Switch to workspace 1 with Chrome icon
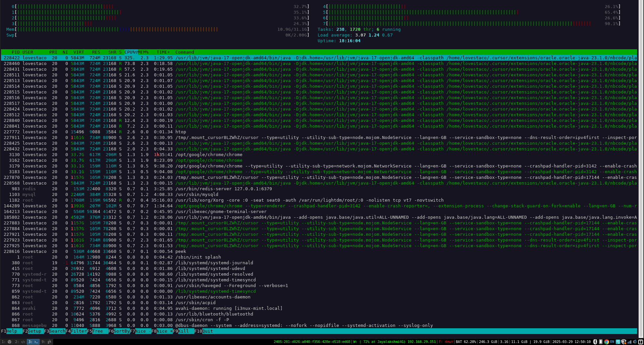The image size is (644, 345). click(x=7, y=342)
